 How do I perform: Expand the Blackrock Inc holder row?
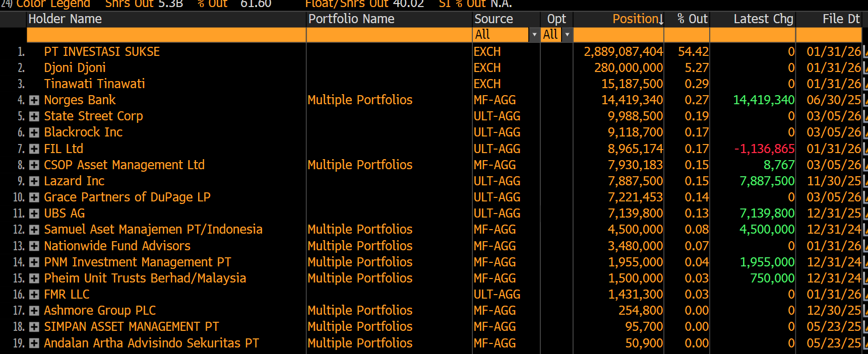pos(34,133)
